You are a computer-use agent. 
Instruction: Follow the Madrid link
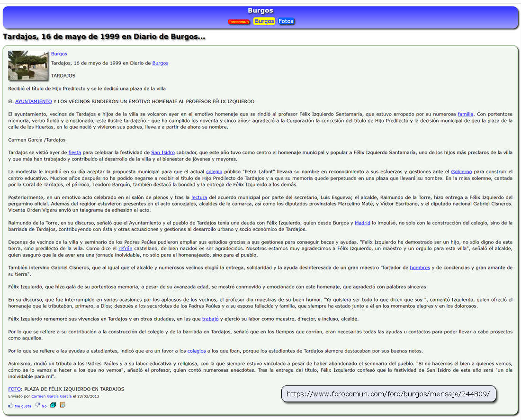362,223
